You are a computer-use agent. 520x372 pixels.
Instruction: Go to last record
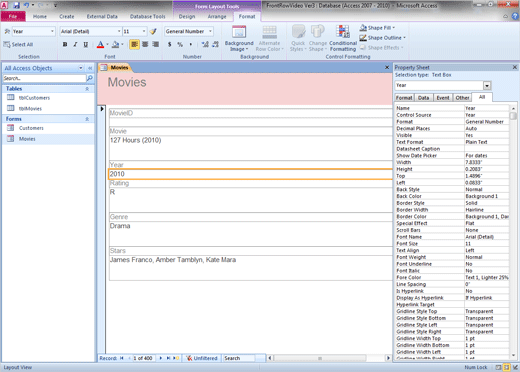[x=168, y=358]
